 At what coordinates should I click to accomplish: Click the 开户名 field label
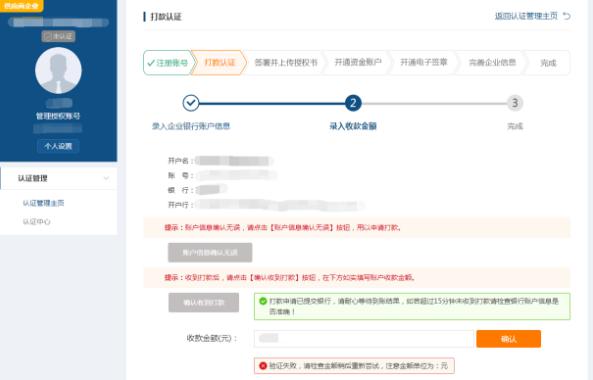click(x=180, y=161)
